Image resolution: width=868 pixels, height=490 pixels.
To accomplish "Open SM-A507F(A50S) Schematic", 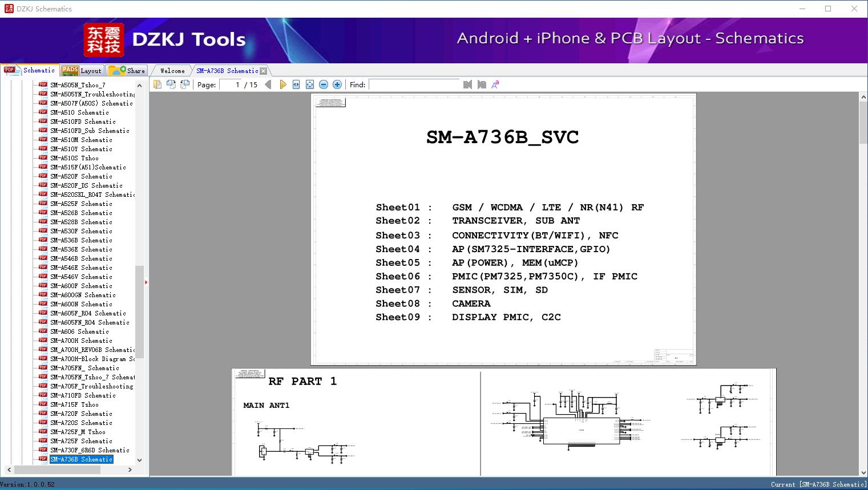I will pyautogui.click(x=91, y=103).
